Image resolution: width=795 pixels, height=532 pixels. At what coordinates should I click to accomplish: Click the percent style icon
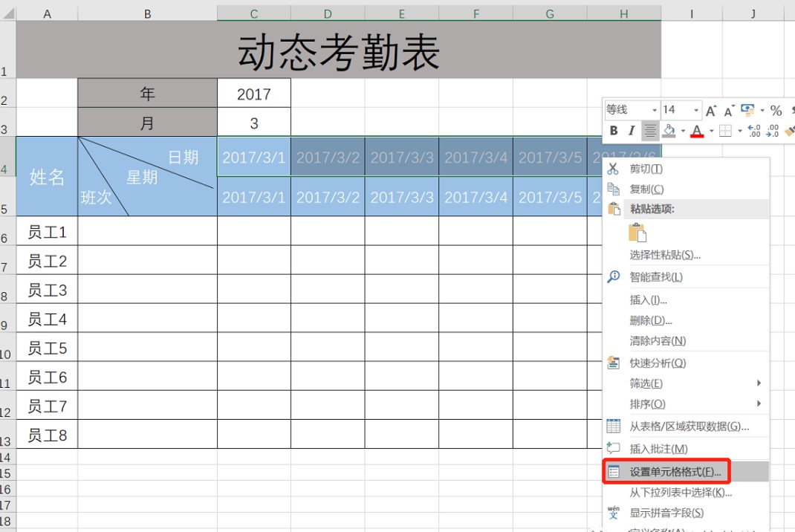775,111
